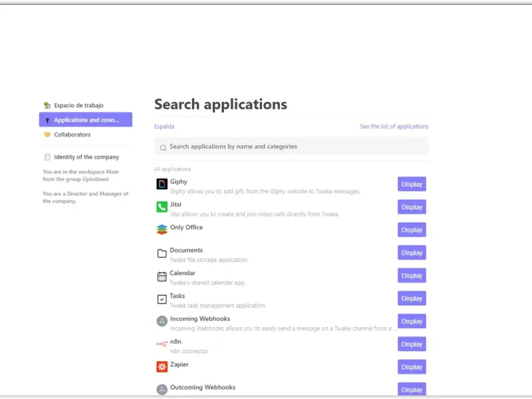Click the Tasks checkmark icon
This screenshot has height=399, width=532.
tap(162, 299)
